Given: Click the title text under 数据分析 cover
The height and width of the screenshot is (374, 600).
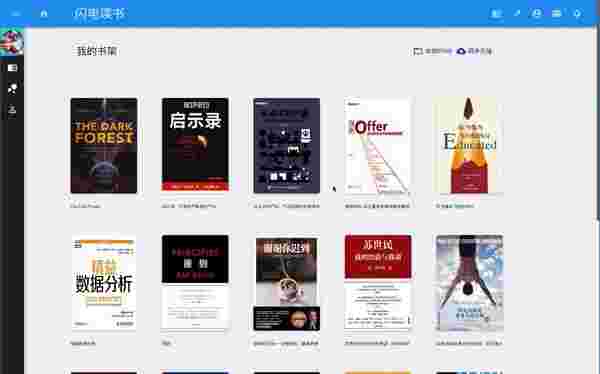Looking at the screenshot, I should [83, 343].
